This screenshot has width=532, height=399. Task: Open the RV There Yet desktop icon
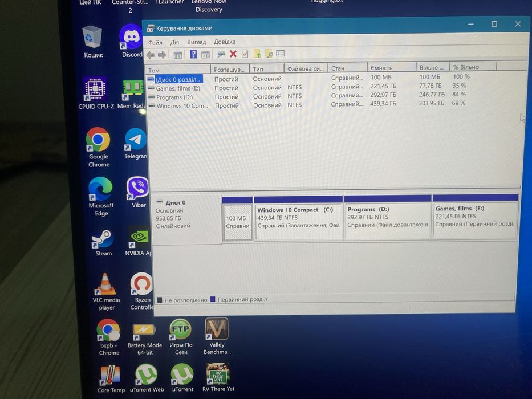tap(218, 377)
